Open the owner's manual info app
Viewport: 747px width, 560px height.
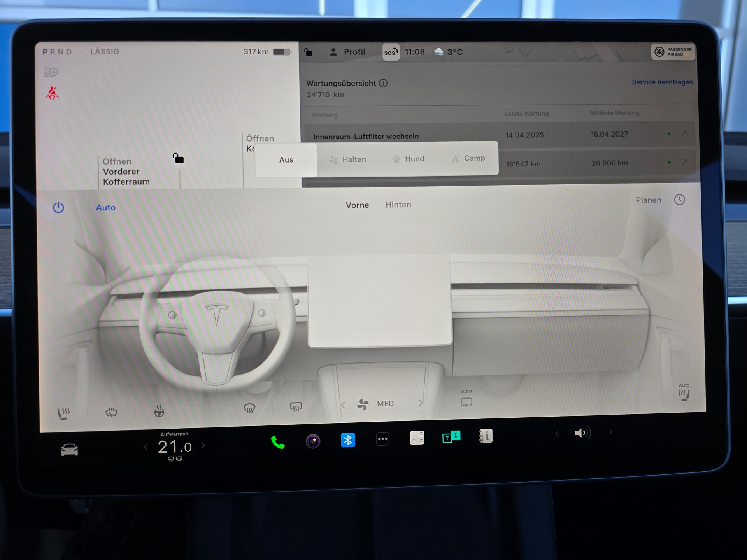[x=486, y=436]
